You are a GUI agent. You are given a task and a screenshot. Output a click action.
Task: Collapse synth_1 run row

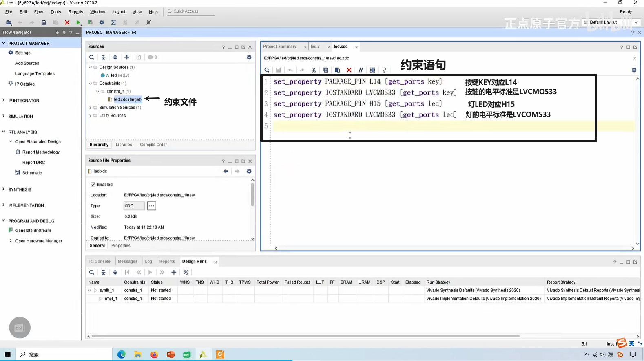(x=89, y=291)
